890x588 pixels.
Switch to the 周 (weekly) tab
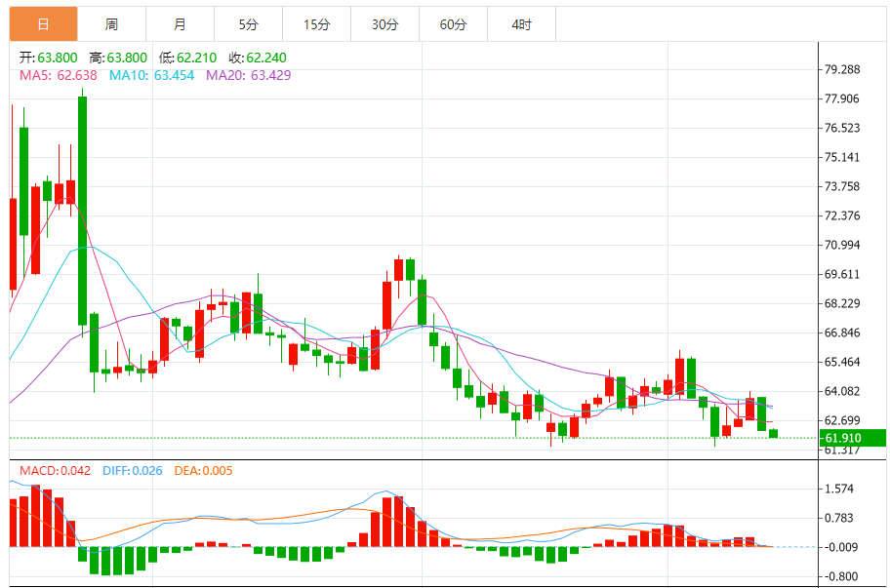tap(112, 24)
